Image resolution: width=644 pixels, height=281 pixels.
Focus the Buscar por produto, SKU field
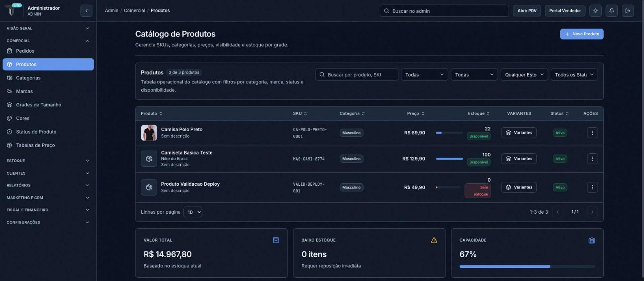point(356,74)
